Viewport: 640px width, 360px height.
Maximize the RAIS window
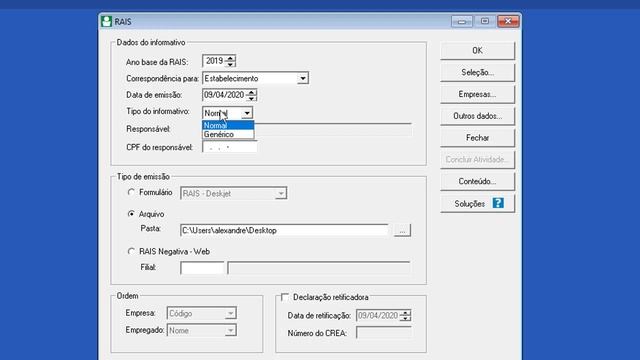[x=485, y=21]
